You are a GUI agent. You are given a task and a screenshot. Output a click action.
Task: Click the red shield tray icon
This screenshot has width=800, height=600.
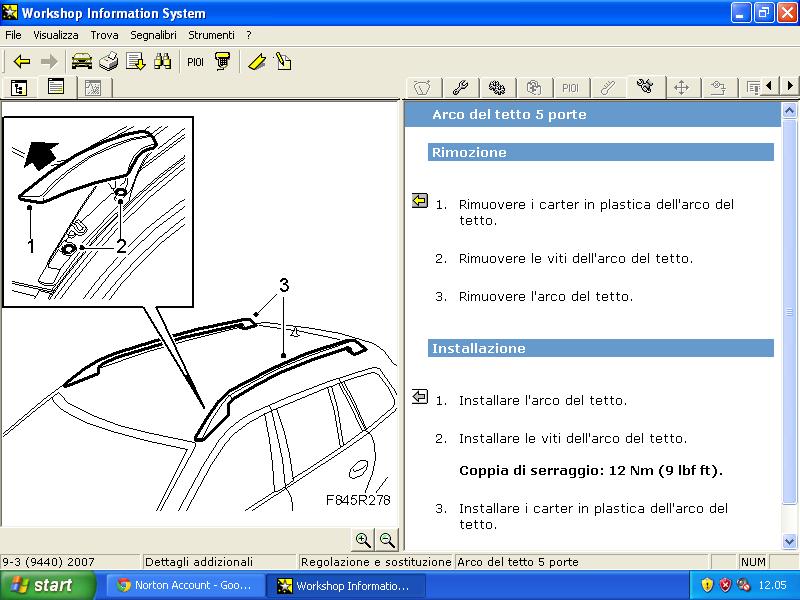[725, 585]
